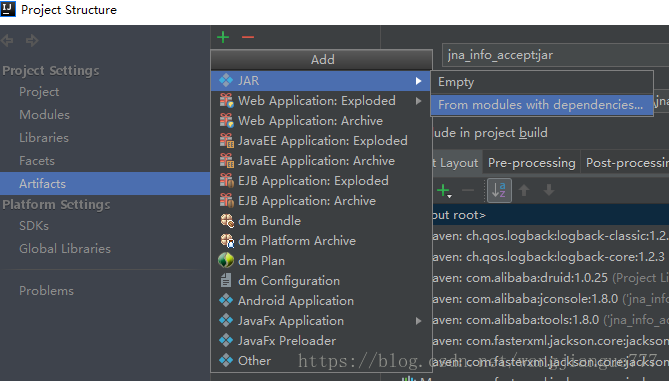Click the minus icon in Output Layout toolbar
This screenshot has width=669, height=381.
(x=468, y=190)
